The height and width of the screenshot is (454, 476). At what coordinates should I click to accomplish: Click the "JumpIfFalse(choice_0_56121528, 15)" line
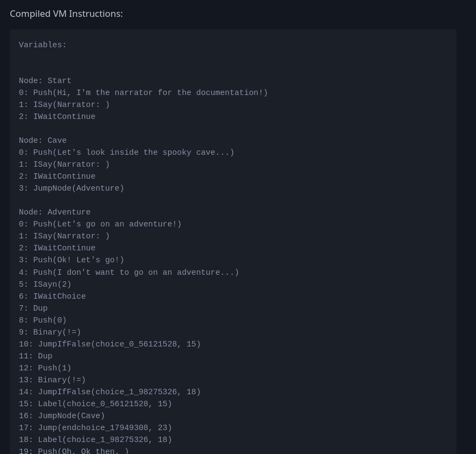(110, 344)
